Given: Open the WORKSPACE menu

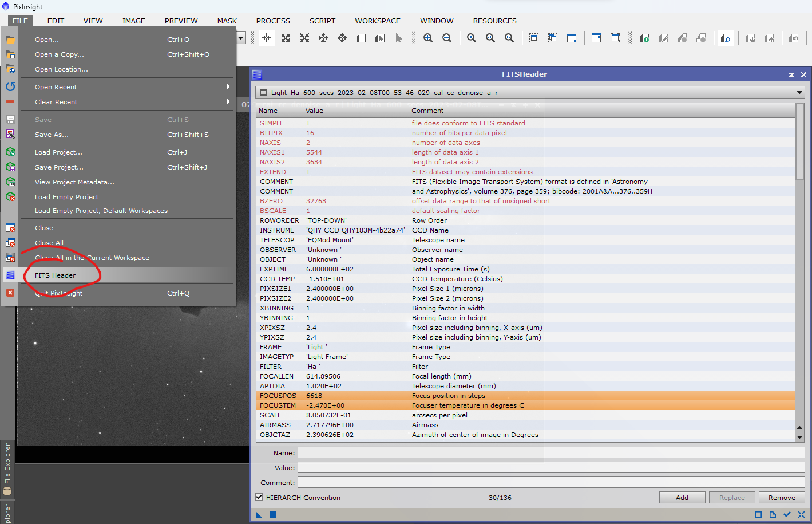Looking at the screenshot, I should pos(378,21).
